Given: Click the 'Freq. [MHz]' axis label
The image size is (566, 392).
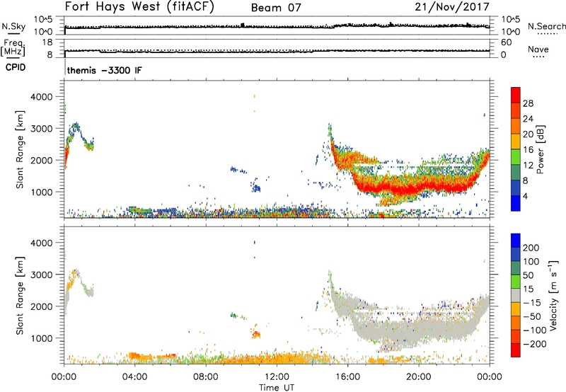Looking at the screenshot, I should click(x=13, y=48).
